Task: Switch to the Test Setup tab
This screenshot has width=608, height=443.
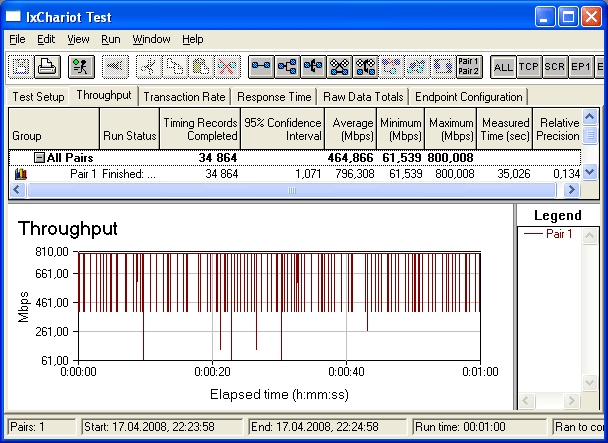Action: (x=38, y=97)
